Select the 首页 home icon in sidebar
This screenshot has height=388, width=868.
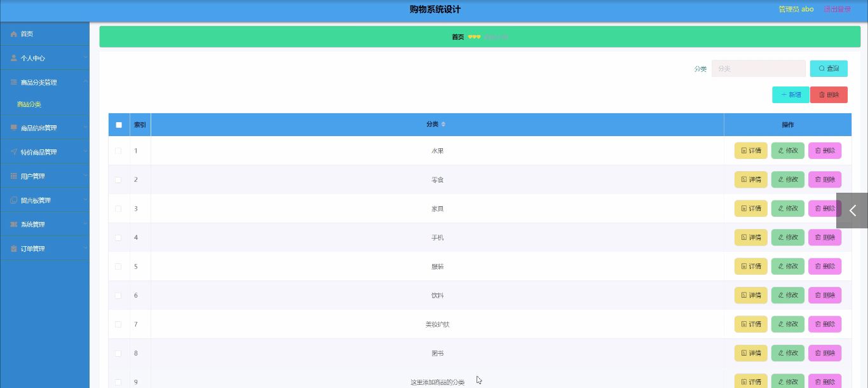13,34
